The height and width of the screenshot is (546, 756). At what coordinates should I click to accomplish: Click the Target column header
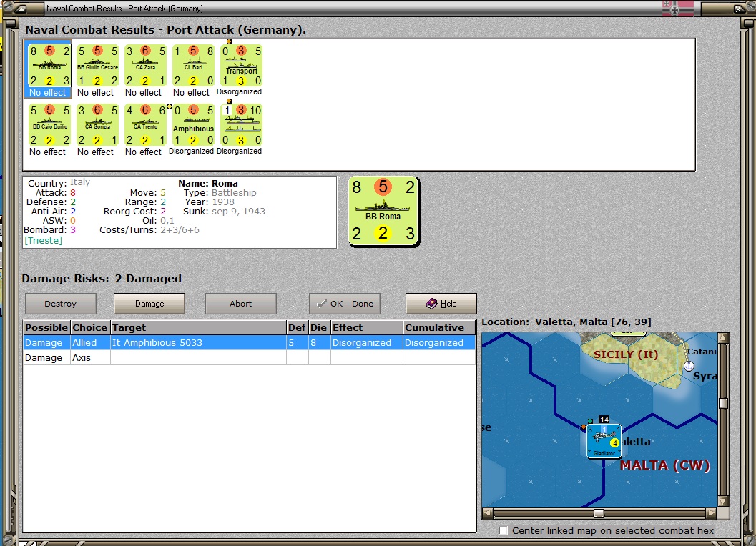pos(199,328)
